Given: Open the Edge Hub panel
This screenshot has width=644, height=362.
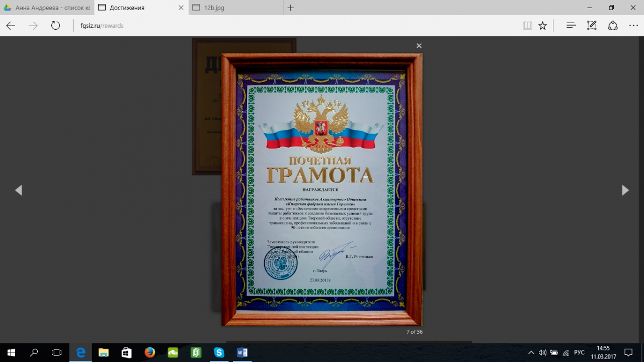Looking at the screenshot, I should coord(571,26).
